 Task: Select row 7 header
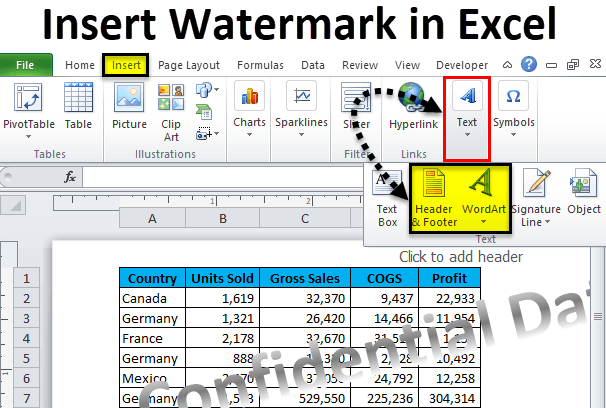tap(26, 398)
